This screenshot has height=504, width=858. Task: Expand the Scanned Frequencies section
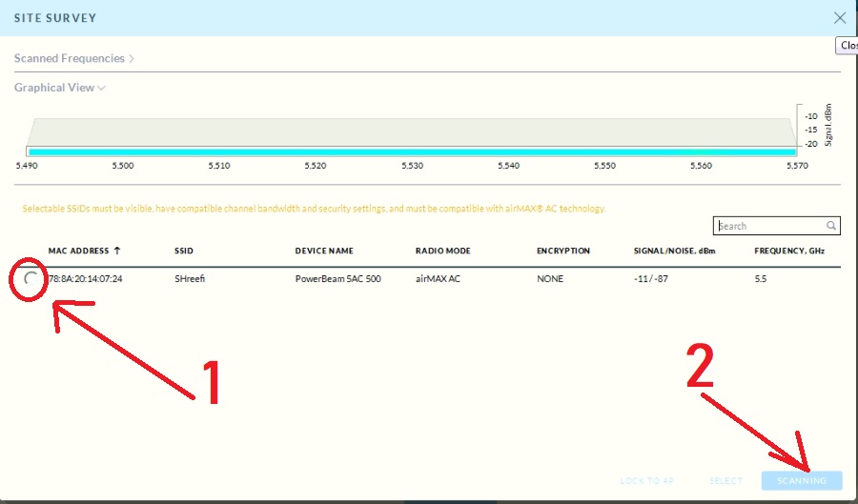coord(73,58)
